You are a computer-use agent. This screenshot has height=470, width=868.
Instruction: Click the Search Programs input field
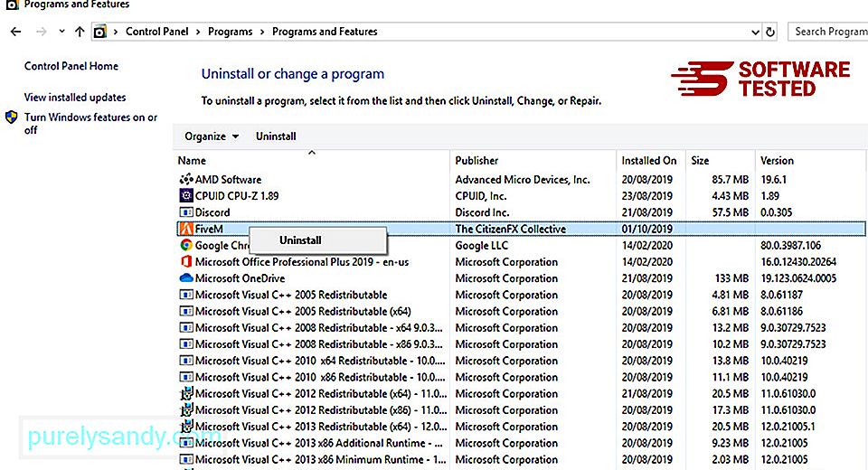pos(827,32)
